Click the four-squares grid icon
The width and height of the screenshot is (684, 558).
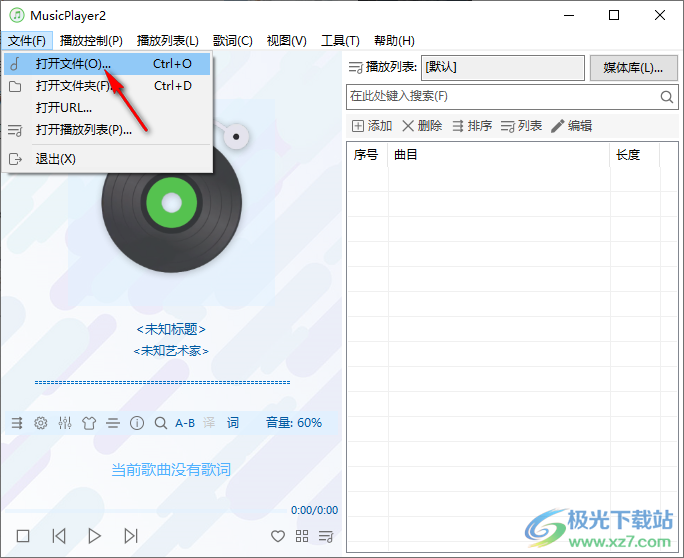302,536
